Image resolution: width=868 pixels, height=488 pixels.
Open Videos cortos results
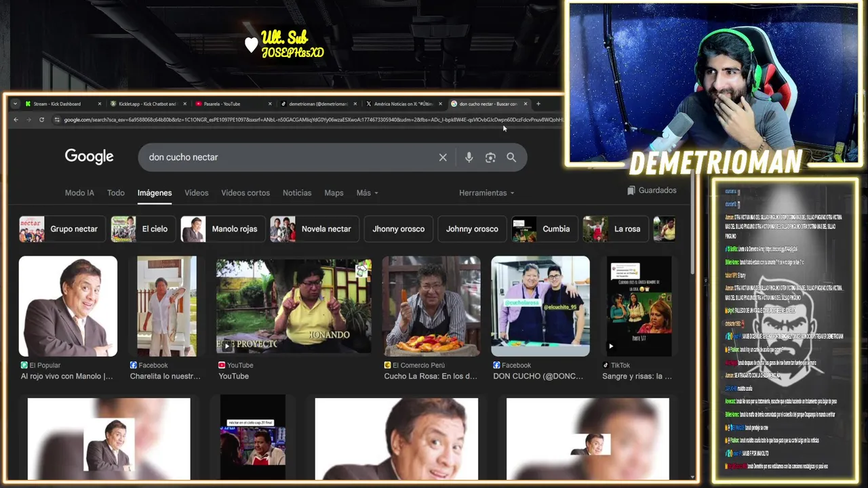pyautogui.click(x=245, y=193)
